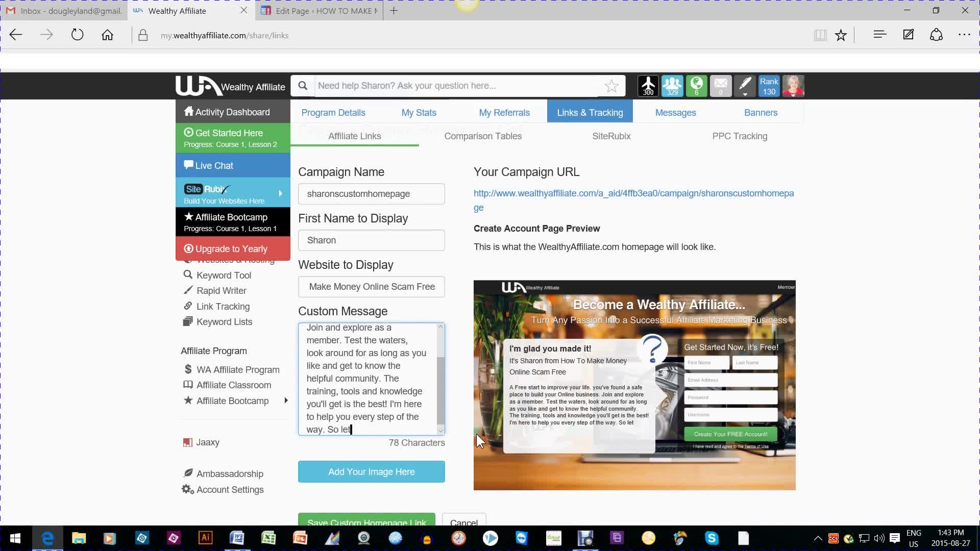
Task: Switch to Program Details tab
Action: (x=333, y=112)
